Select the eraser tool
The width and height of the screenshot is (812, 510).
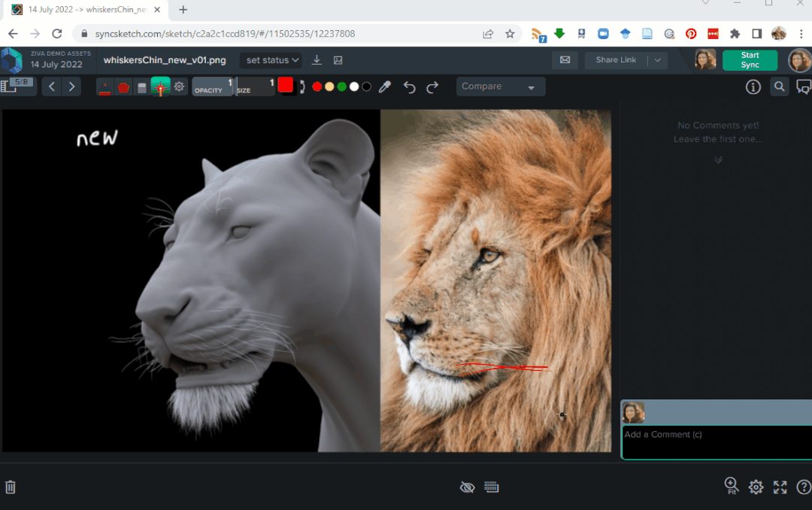141,86
